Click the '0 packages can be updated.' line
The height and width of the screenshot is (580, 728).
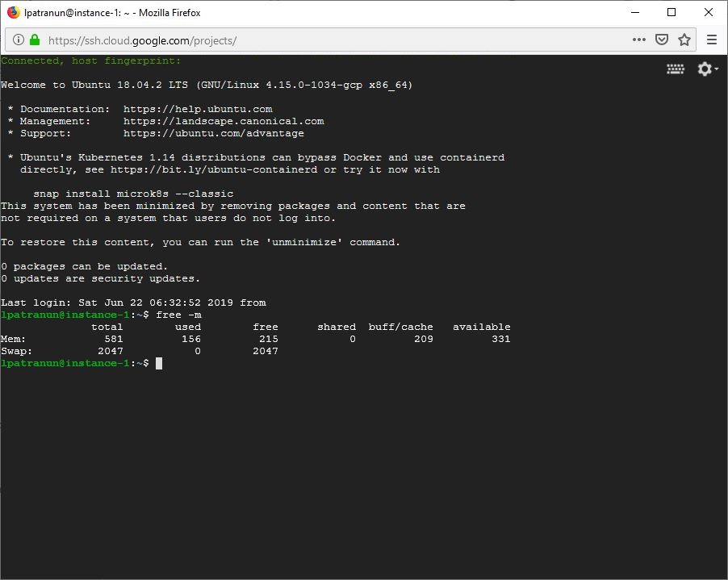pyautogui.click(x=84, y=266)
